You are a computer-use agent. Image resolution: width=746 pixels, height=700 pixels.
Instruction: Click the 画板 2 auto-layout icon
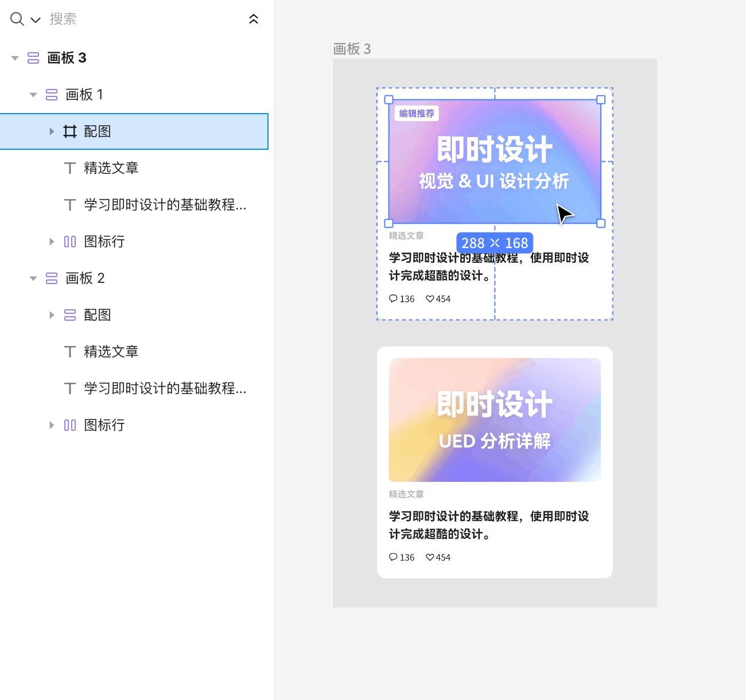52,278
